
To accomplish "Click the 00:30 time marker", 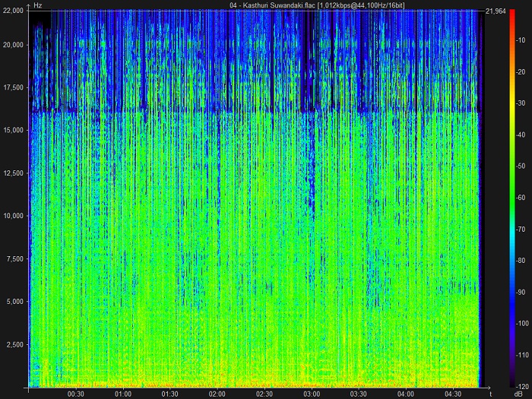I will tap(76, 394).
